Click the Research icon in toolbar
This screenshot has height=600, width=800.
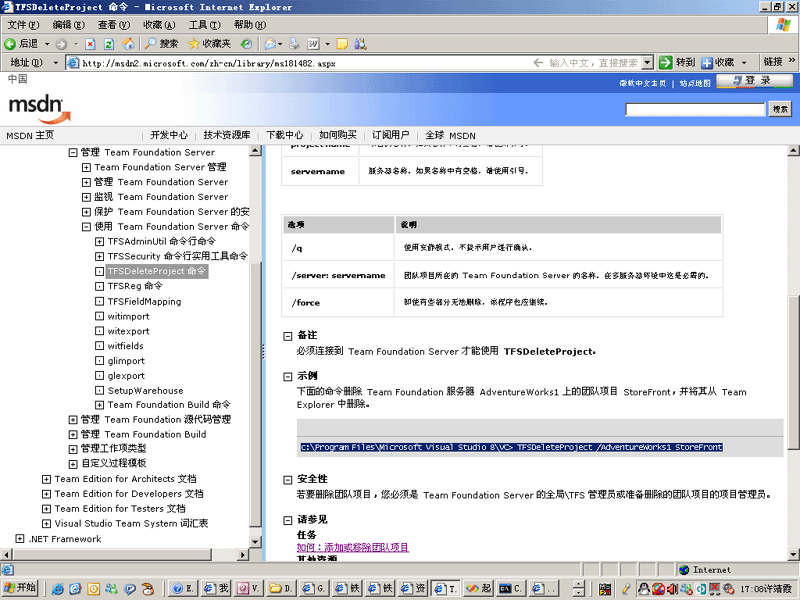point(361,44)
